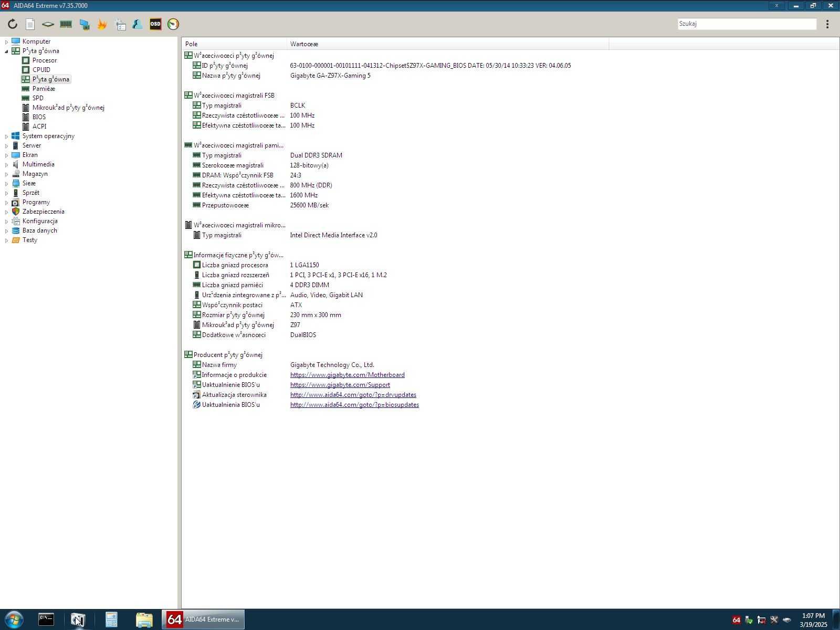Viewport: 840px width, 630px height.
Task: Select the Gigabyte GA-Z97X-Gaming 5 value
Action: pos(330,76)
